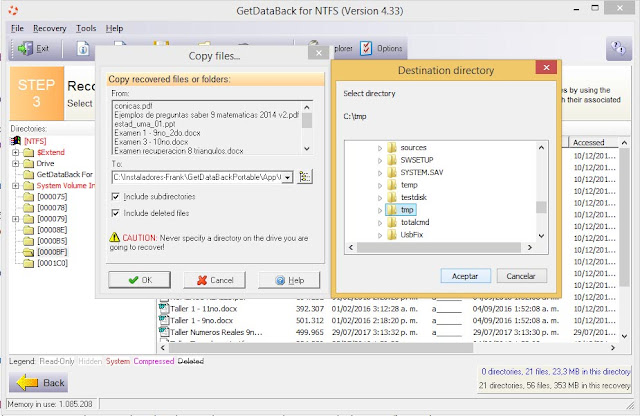Screen dimensions: 640x416
Task: Click Help in Copy files dialog
Action: coord(289,280)
